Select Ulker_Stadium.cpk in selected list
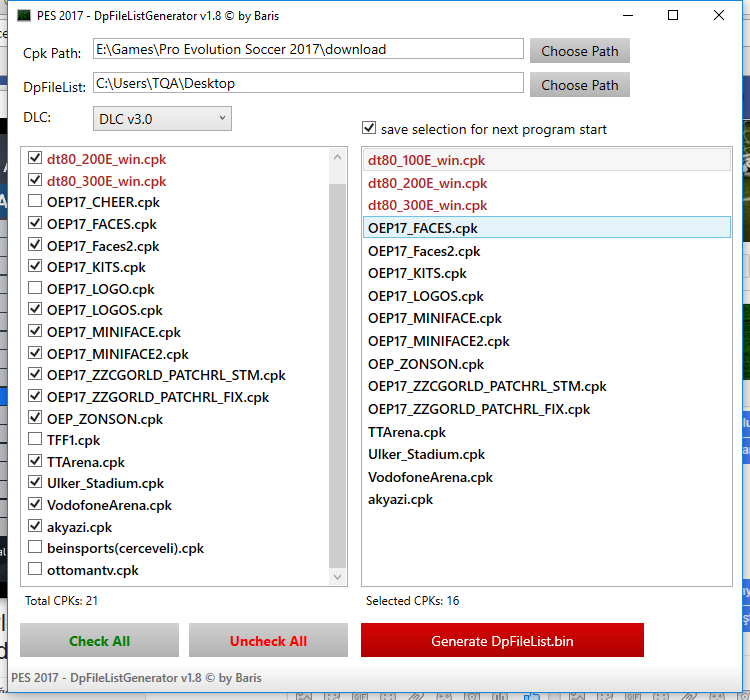Image resolution: width=750 pixels, height=700 pixels. (547, 454)
